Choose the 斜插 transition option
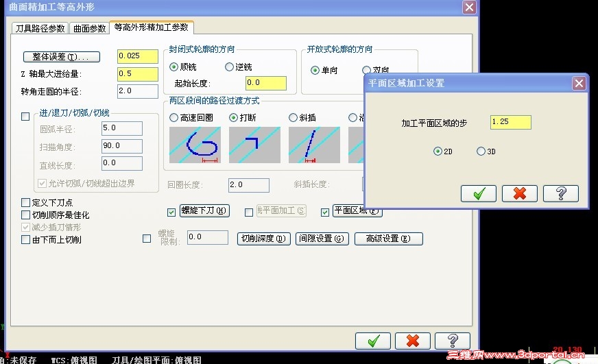This screenshot has width=598, height=364. tap(293, 118)
